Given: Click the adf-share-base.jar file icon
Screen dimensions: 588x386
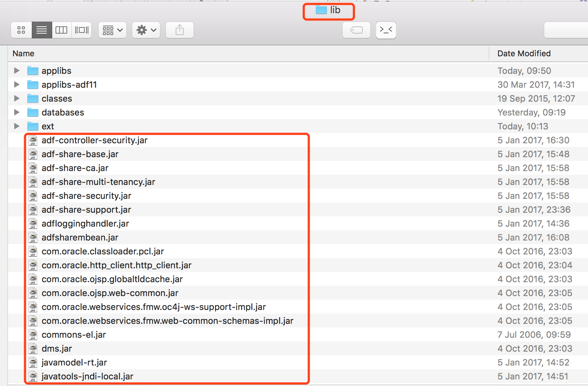Looking at the screenshot, I should click(33, 154).
